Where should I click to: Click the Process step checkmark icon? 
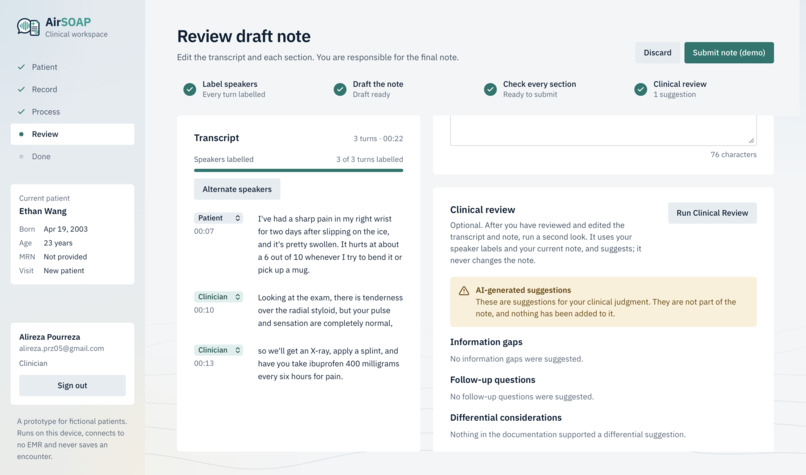tap(21, 112)
